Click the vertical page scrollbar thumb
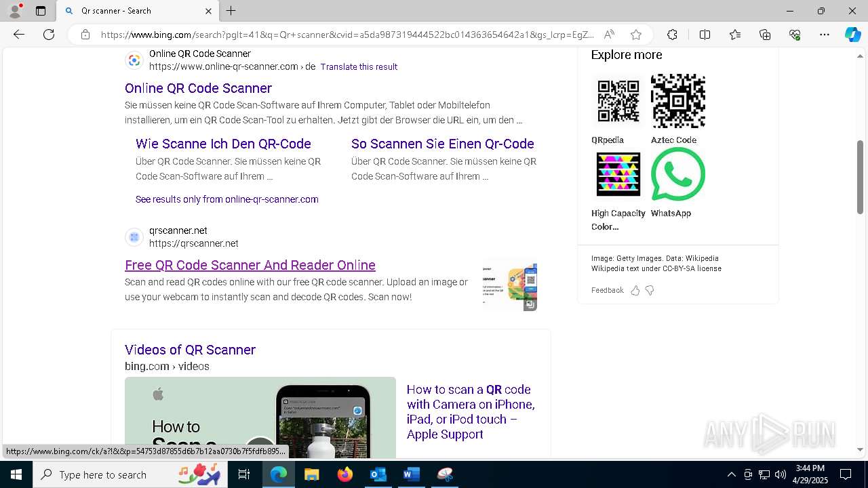The width and height of the screenshot is (868, 488). point(860,177)
